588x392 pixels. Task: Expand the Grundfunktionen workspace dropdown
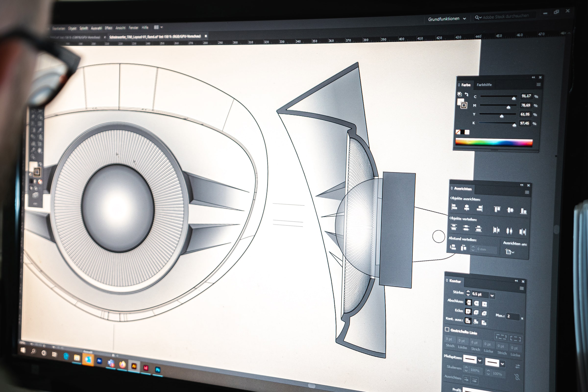(x=465, y=19)
